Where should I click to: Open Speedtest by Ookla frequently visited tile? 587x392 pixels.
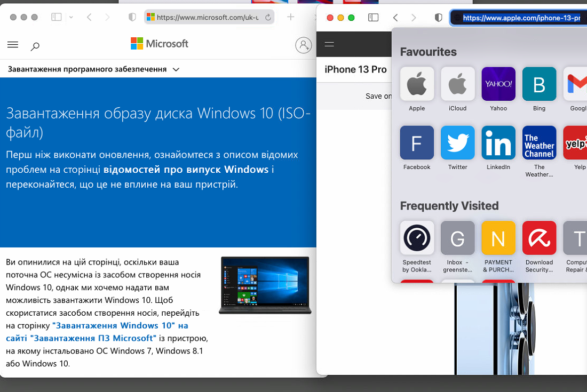(417, 237)
